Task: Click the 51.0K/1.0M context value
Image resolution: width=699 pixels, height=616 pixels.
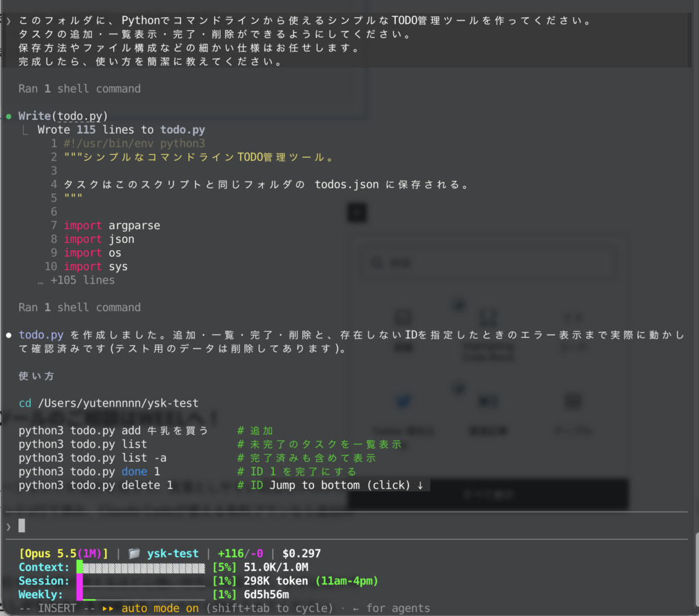Action: (x=276, y=568)
